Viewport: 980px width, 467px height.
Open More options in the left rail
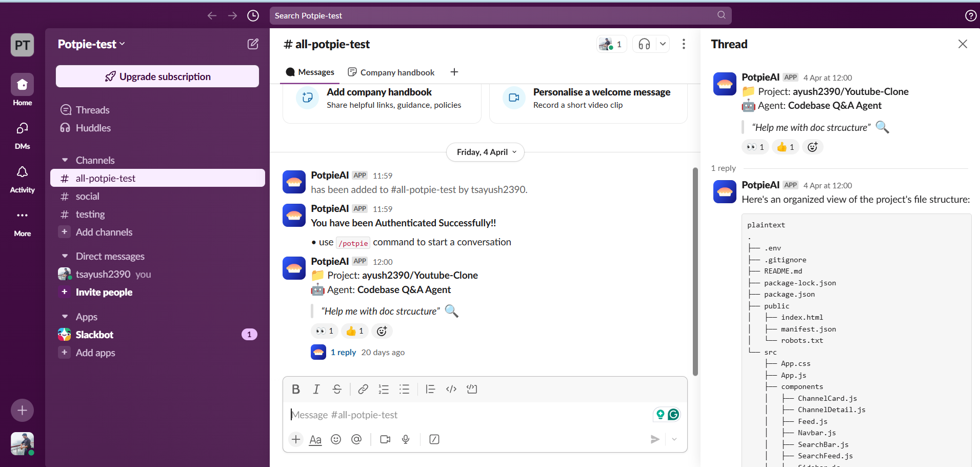tap(23, 223)
